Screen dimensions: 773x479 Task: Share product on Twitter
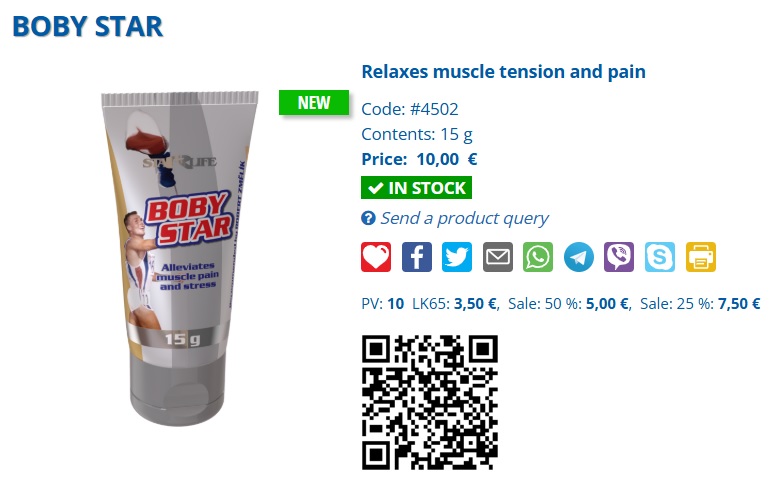(457, 257)
